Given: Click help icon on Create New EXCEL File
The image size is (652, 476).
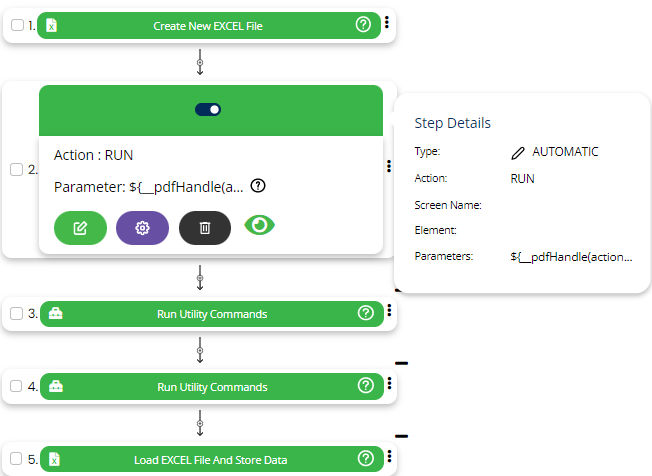Looking at the screenshot, I should point(363,25).
